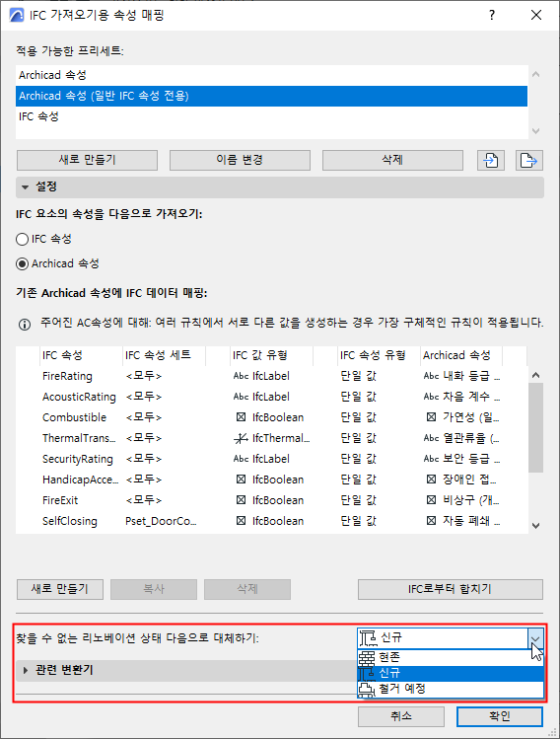560x739 pixels.
Task: Click the Pset_DoorCo... property set cell
Action: click(x=161, y=521)
